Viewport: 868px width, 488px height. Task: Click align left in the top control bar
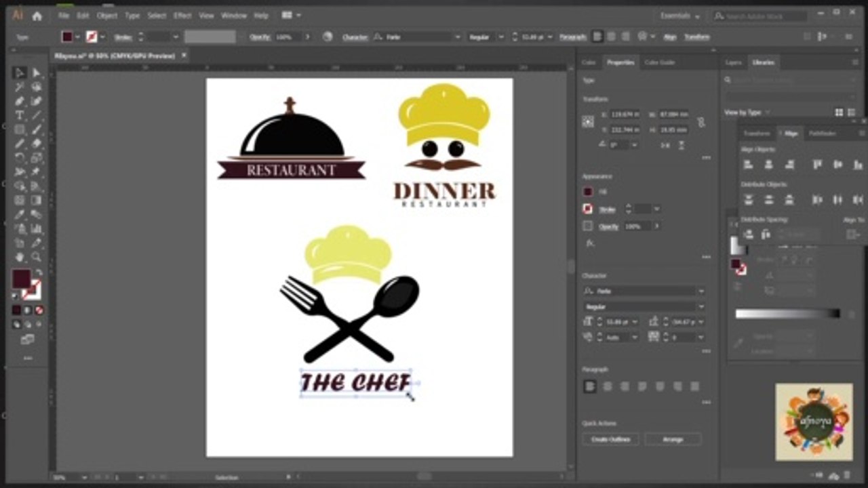(597, 37)
